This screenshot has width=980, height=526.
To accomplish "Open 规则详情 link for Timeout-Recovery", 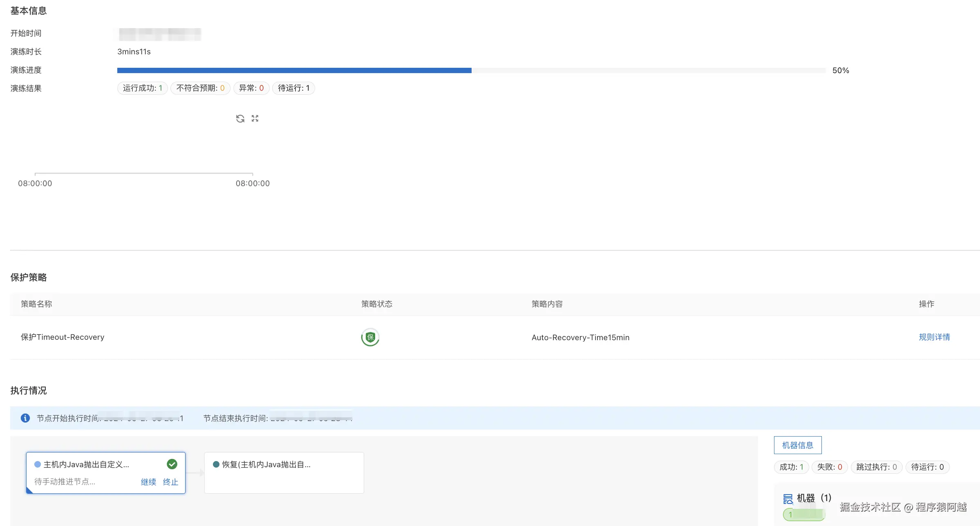I will click(934, 337).
